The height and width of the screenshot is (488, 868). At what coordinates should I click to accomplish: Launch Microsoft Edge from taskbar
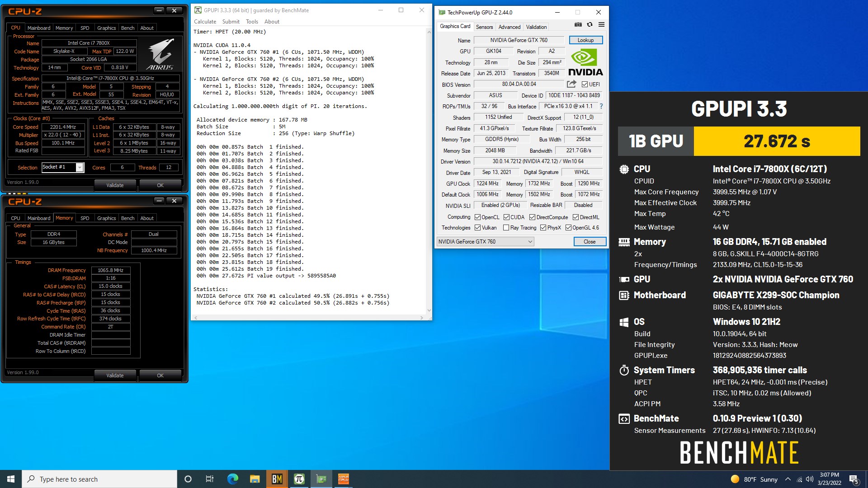click(232, 479)
